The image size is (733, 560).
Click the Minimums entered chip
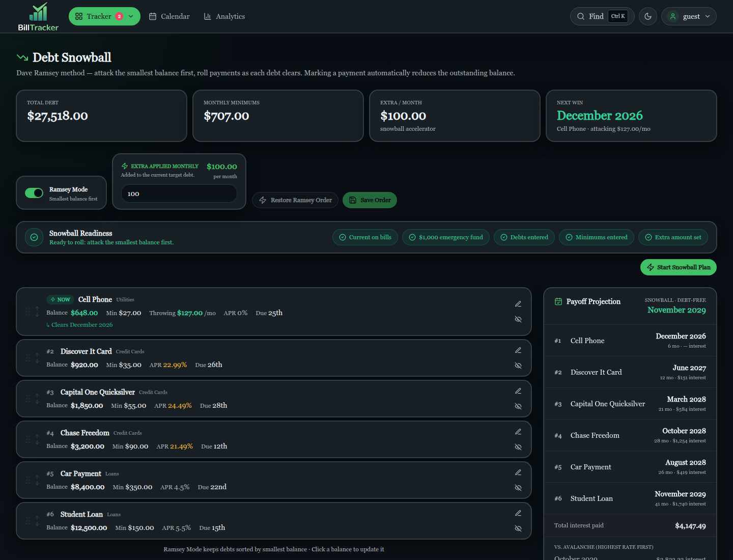click(x=597, y=237)
